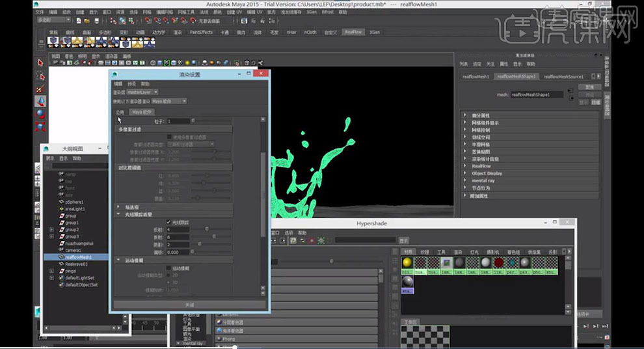Select camera1 in the Outliner
Viewport: 644px width, 349px height.
pos(73,250)
